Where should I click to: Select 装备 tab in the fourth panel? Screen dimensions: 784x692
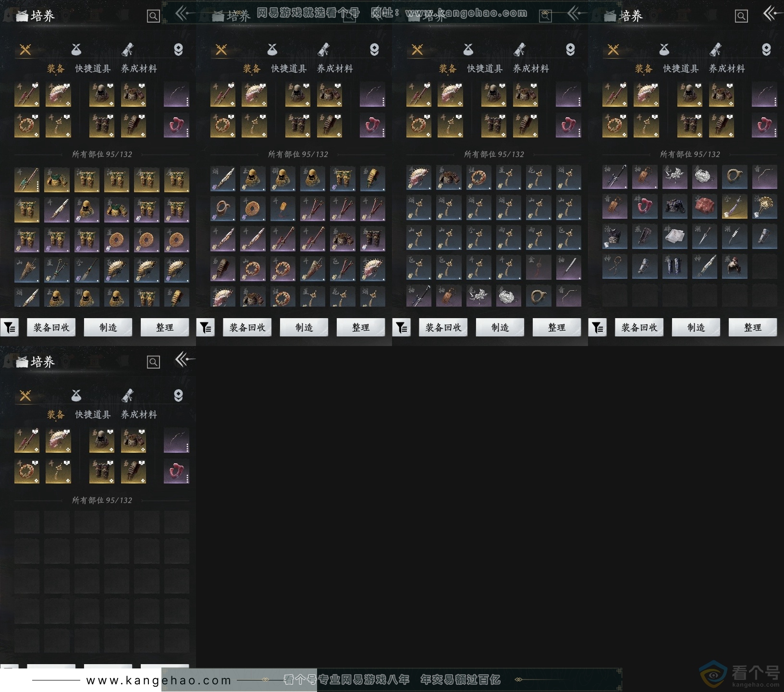644,69
